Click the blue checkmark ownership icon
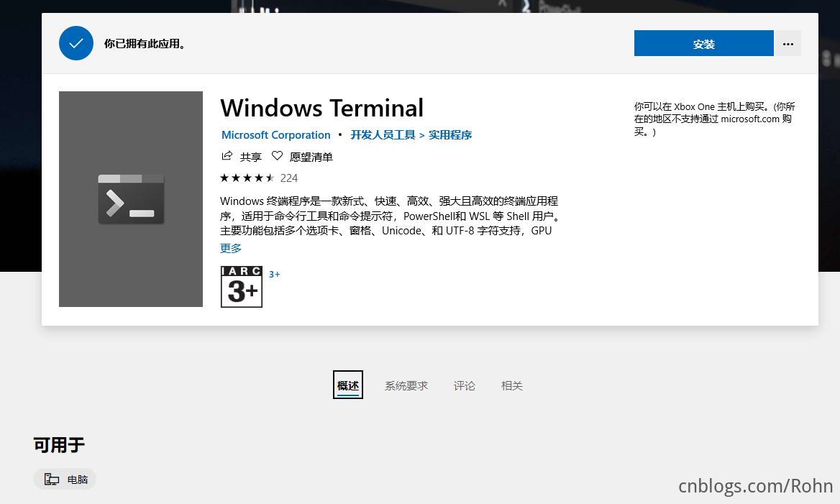Image resolution: width=840 pixels, height=504 pixels. [76, 43]
